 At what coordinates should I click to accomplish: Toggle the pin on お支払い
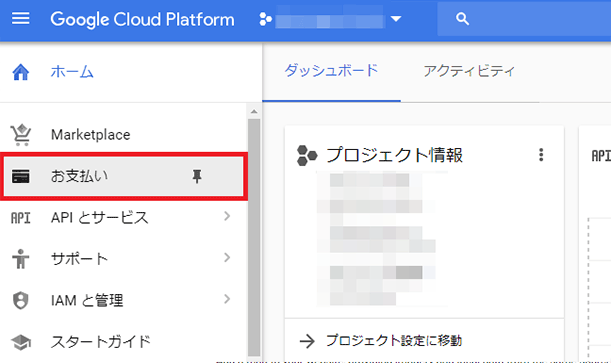pos(197,176)
